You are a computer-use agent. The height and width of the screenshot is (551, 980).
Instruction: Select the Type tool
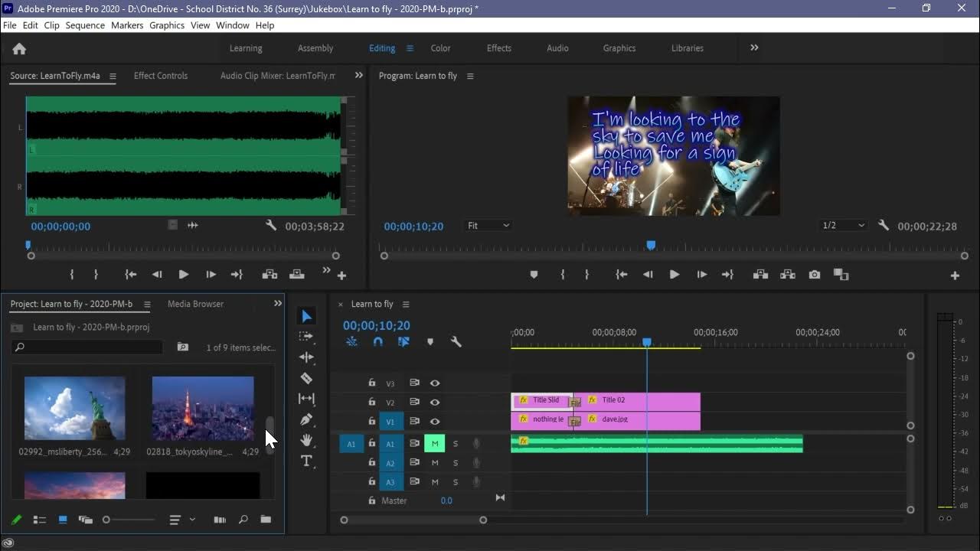tap(306, 461)
